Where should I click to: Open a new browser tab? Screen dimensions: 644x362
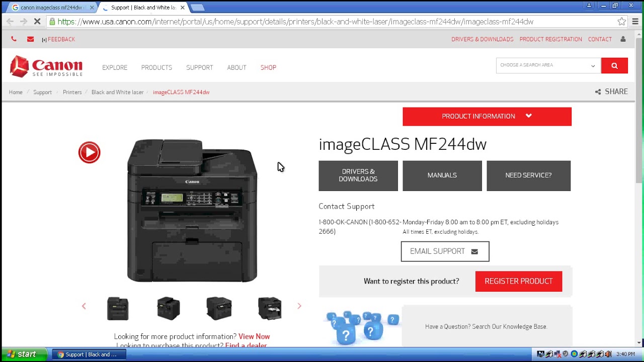tap(198, 8)
